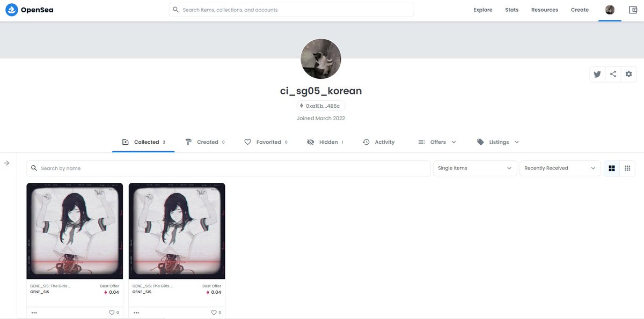Screen dimensions: 644x319
Task: Expand the filter sidebar arrow
Action: click(6, 163)
